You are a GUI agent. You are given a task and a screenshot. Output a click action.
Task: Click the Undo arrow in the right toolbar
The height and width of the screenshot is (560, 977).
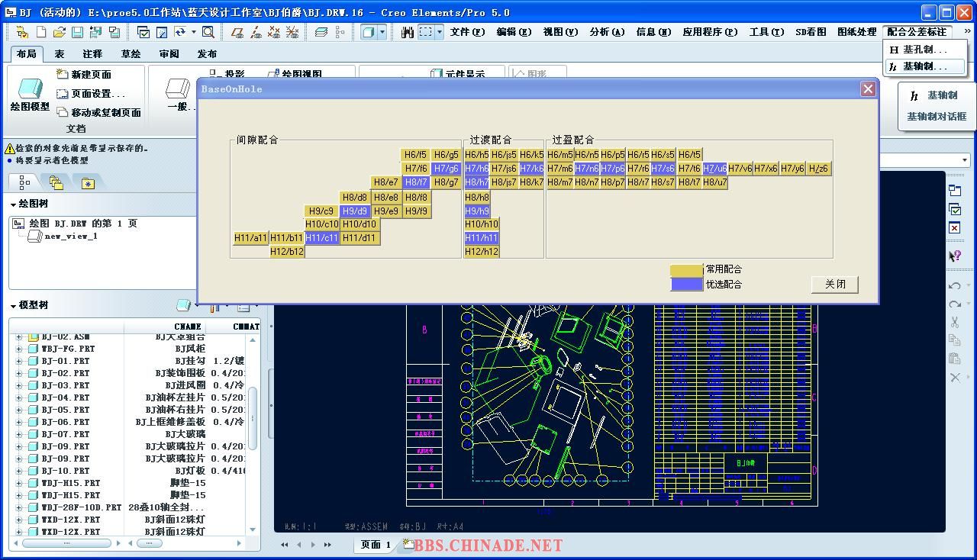tap(955, 286)
